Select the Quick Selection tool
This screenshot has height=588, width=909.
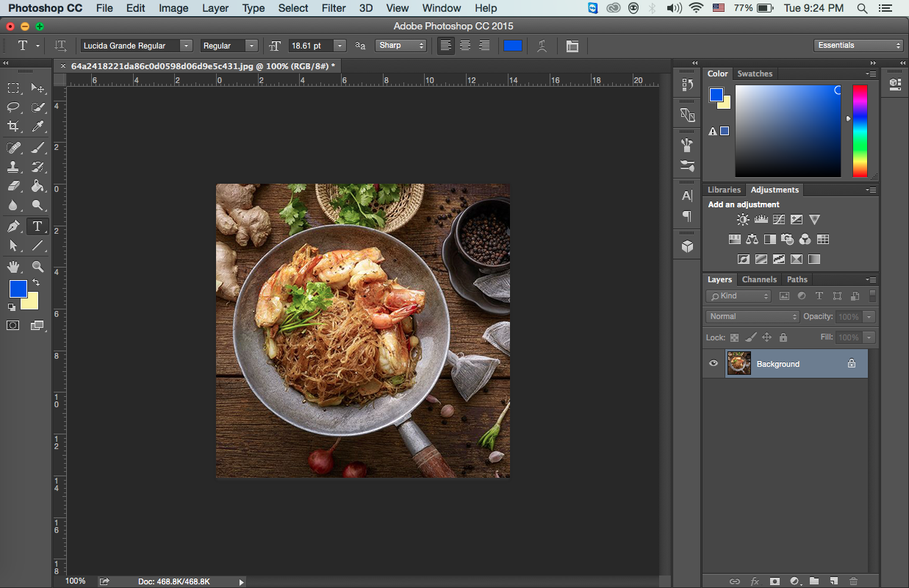click(x=37, y=107)
